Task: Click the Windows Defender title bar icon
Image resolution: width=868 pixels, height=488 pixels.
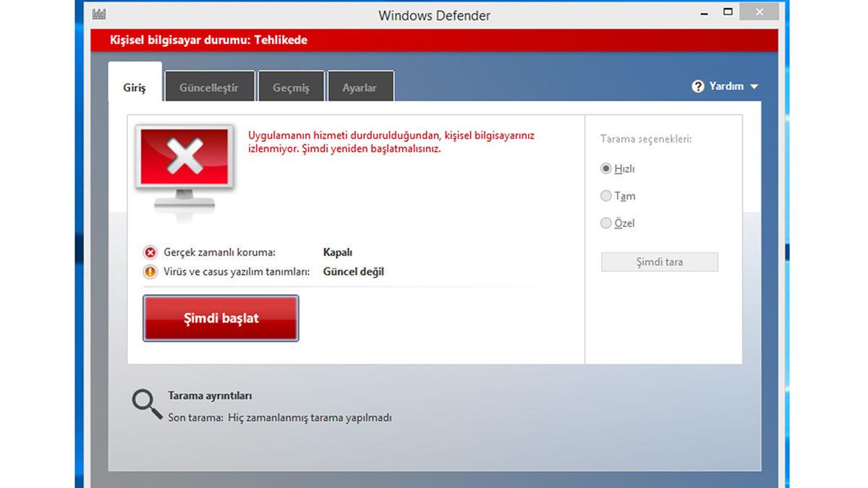Action: (99, 14)
